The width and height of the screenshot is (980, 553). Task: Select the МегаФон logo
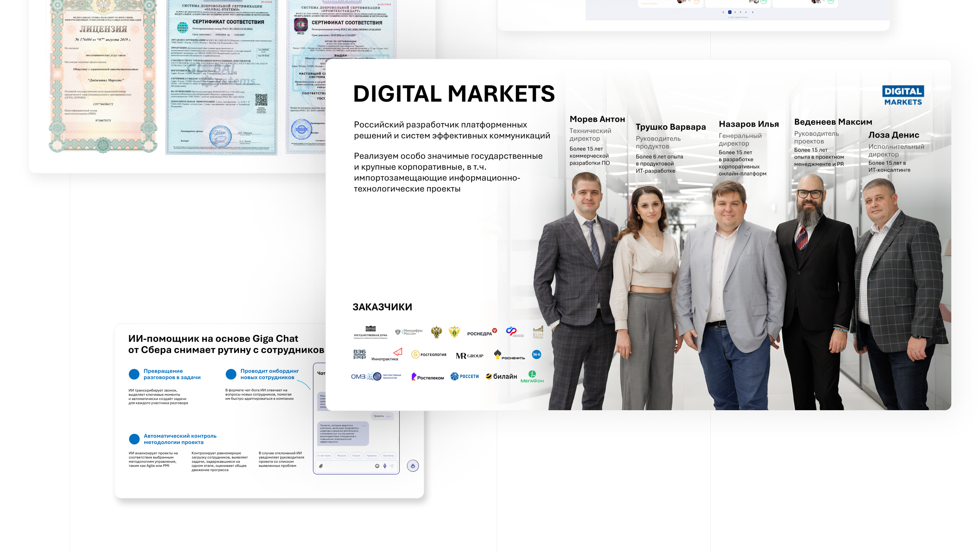click(x=532, y=377)
